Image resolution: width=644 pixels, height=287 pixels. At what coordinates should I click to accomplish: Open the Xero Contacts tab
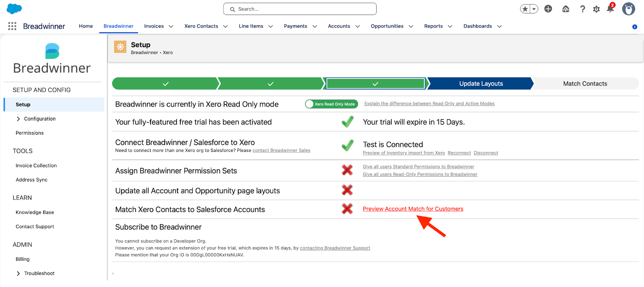point(201,26)
